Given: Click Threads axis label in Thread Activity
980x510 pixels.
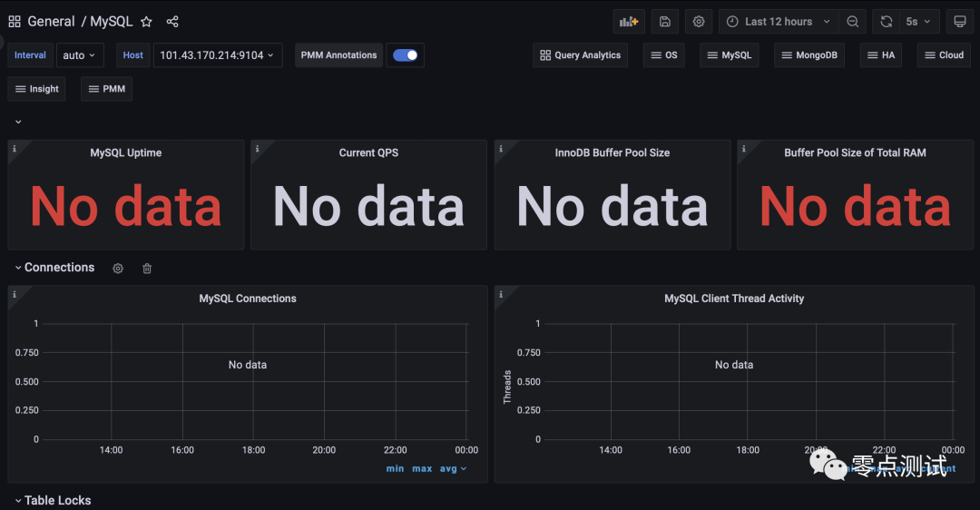Looking at the screenshot, I should click(507, 387).
